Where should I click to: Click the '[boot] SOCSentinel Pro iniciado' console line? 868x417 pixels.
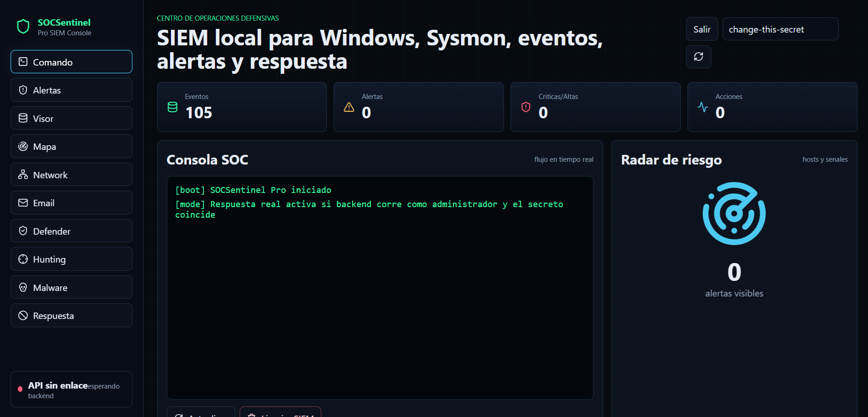click(x=253, y=190)
